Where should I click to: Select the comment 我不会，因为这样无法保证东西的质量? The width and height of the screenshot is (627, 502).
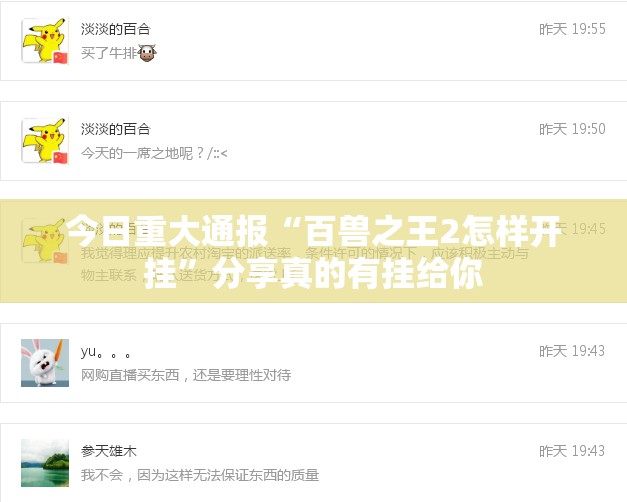200,475
